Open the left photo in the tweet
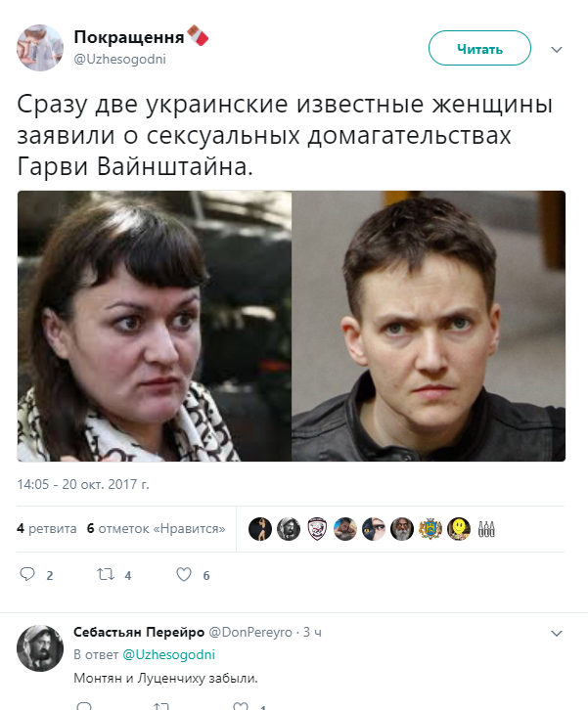This screenshot has width=588, height=710. pos(154,326)
